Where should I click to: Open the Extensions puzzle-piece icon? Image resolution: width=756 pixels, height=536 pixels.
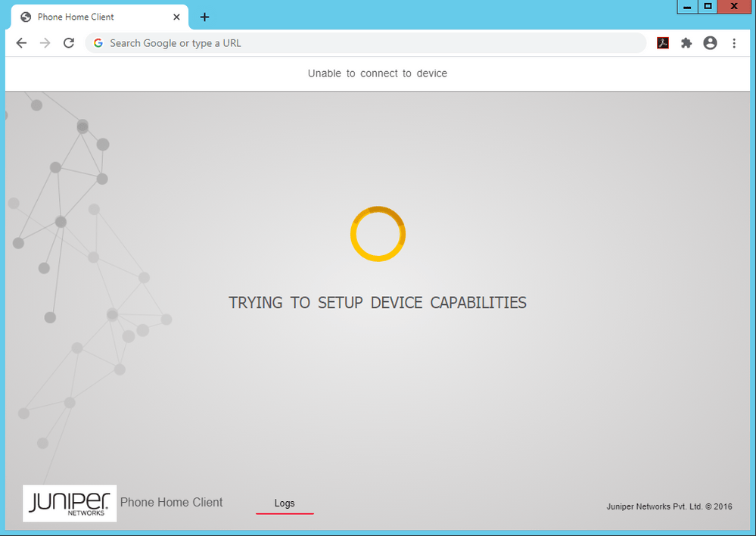tap(686, 43)
